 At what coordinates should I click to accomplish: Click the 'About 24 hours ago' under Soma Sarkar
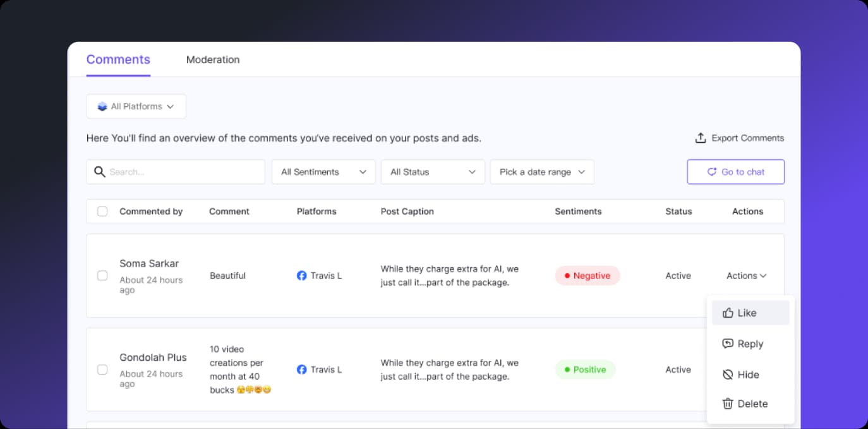[151, 285]
